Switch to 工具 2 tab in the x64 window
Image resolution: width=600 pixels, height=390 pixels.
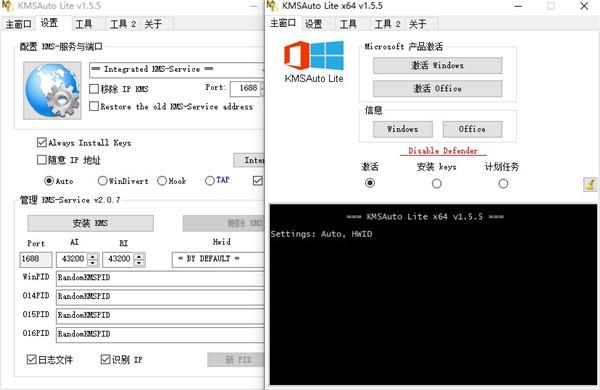(x=387, y=24)
